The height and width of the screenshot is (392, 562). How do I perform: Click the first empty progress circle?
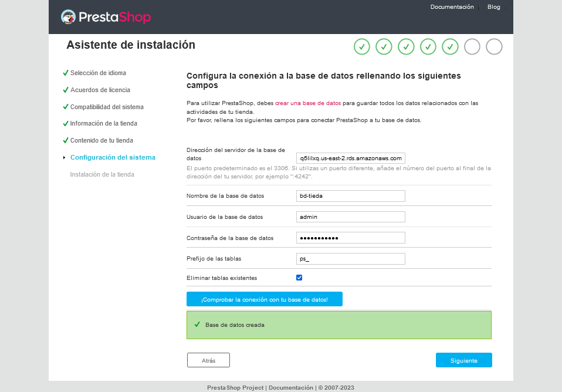472,46
